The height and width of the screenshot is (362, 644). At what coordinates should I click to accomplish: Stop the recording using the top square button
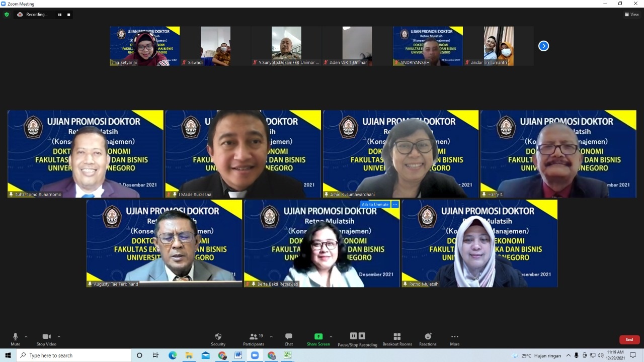(69, 15)
